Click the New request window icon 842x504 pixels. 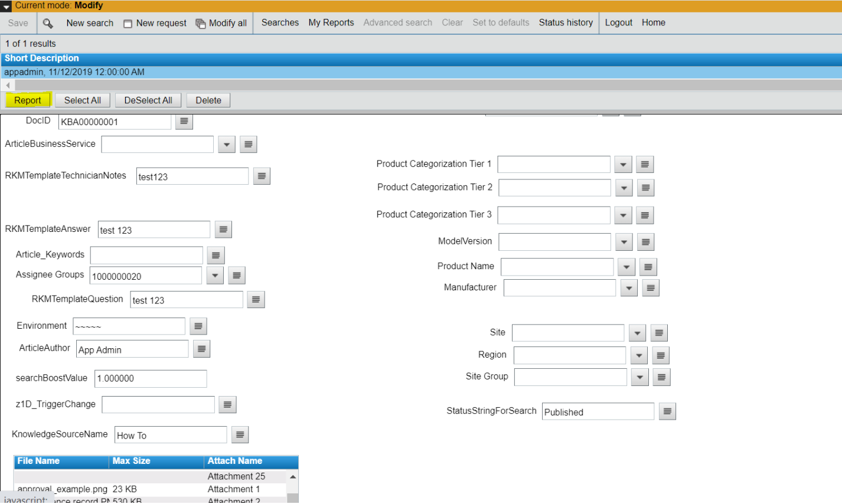pos(128,24)
